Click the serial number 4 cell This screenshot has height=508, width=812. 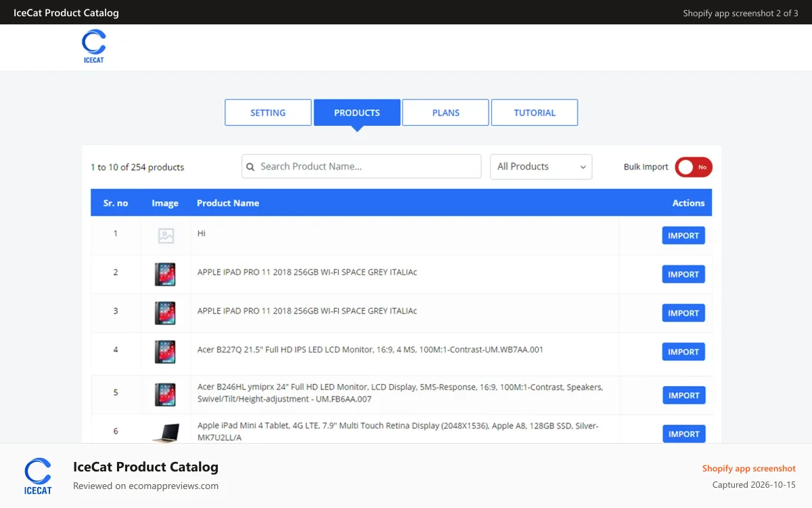[x=116, y=350]
